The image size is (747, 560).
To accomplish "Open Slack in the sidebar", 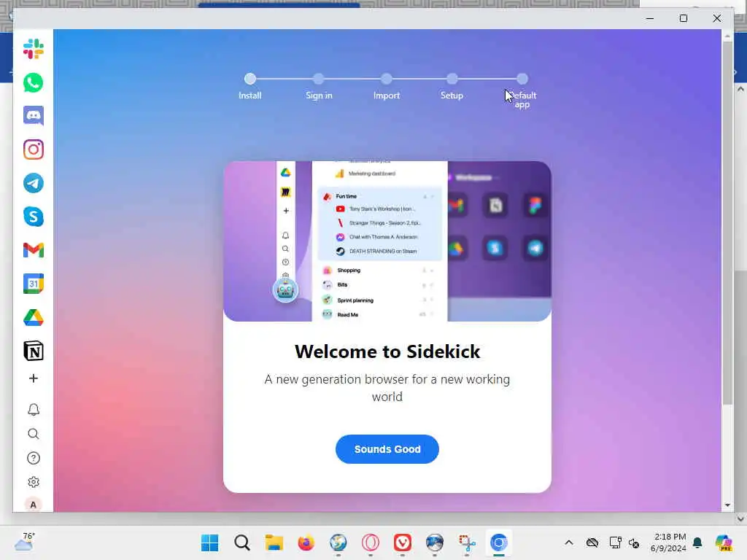I will point(34,49).
